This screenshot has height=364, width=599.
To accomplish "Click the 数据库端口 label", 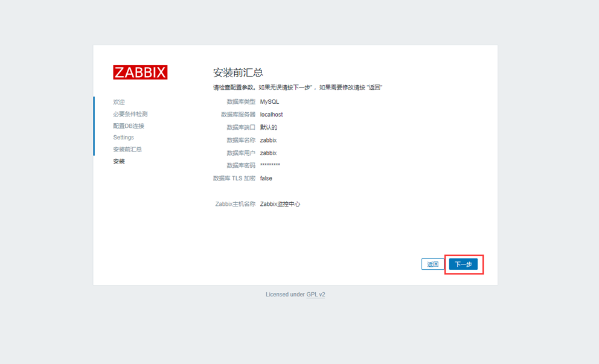I will point(241,127).
